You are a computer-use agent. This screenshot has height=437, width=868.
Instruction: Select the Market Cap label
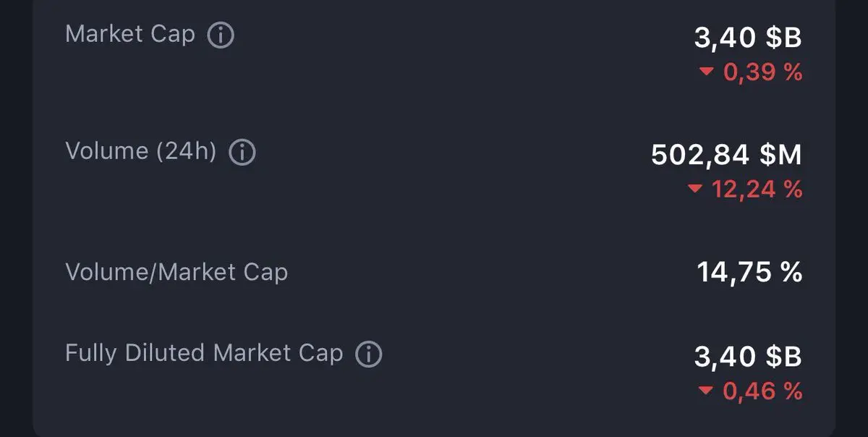[x=130, y=34]
